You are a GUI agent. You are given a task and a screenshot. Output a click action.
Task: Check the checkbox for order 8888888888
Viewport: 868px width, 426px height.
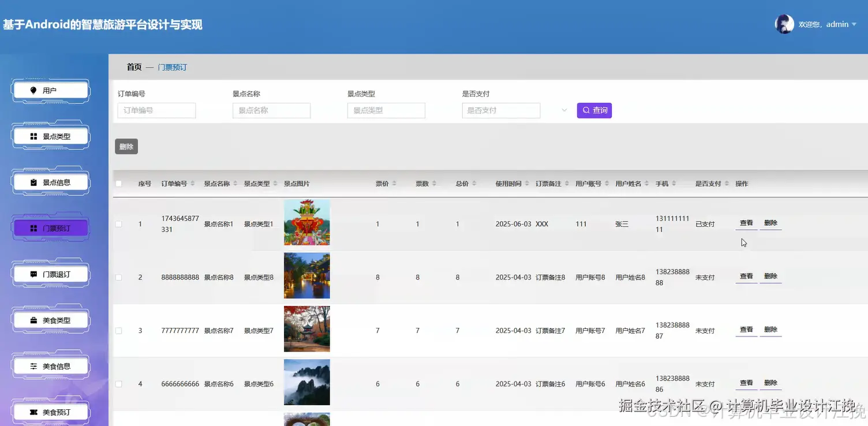coord(118,277)
